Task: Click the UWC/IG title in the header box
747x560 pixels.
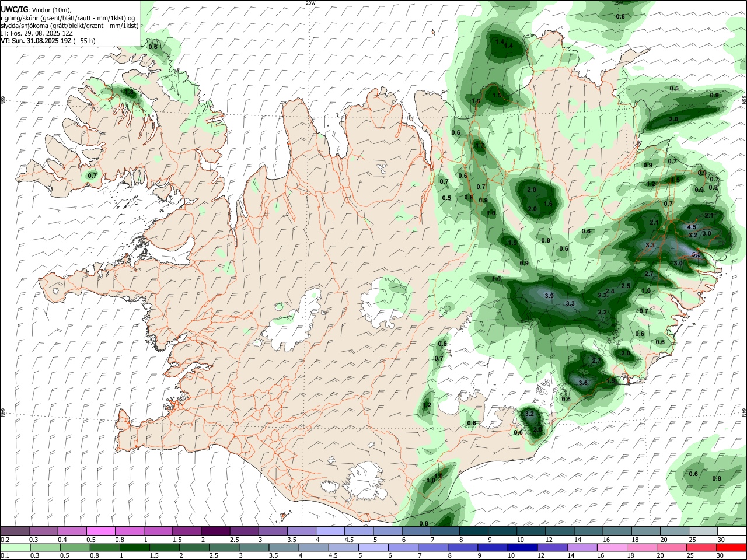Action: coord(15,10)
